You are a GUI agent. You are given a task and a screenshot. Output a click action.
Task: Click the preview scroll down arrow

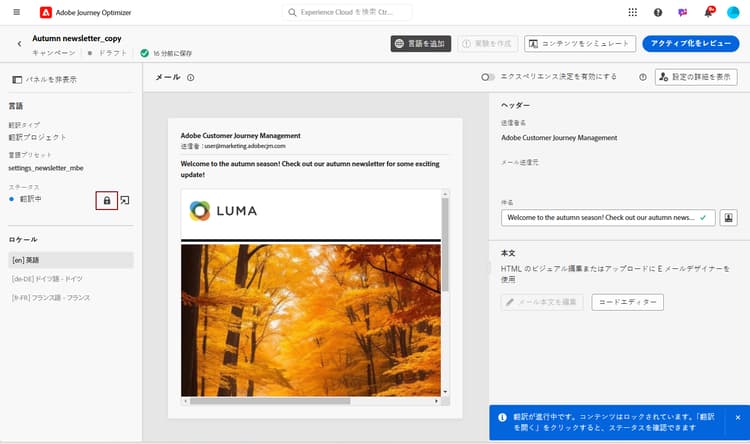(445, 392)
